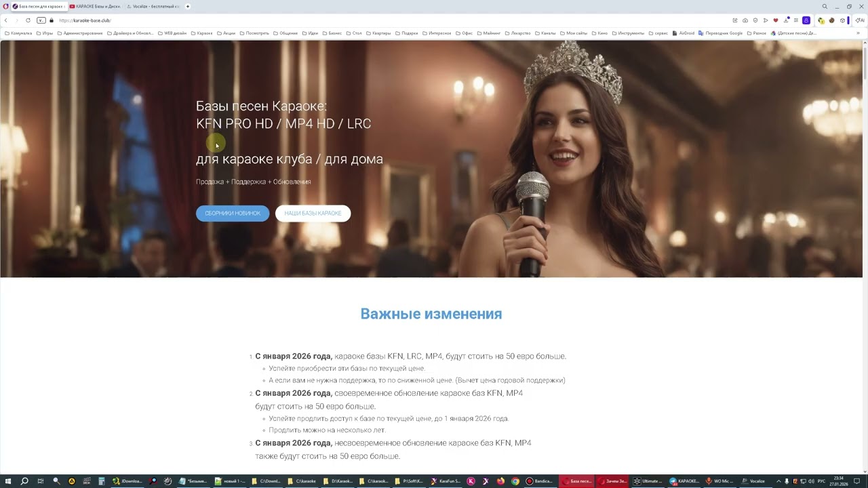Open the Мои сайты bookmarks folder
This screenshot has width=868, height=488.
574,33
